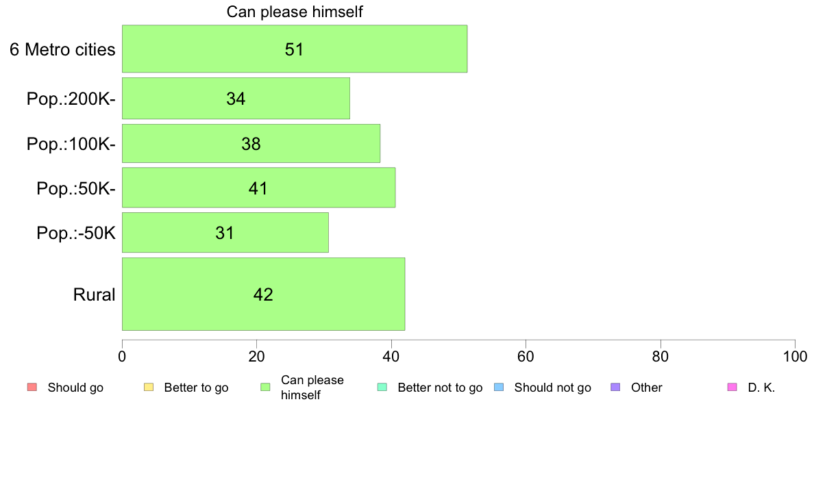Click the Rural category axis label

coord(95,294)
